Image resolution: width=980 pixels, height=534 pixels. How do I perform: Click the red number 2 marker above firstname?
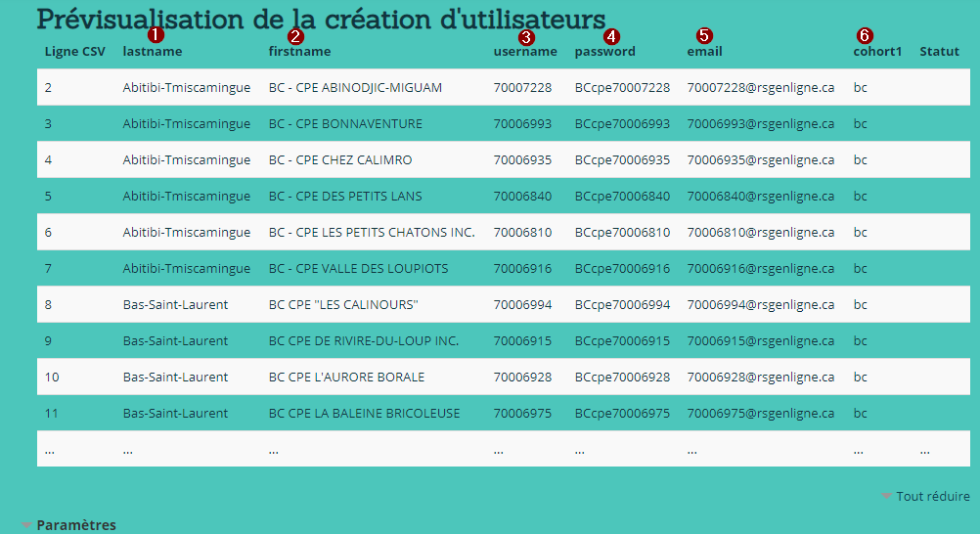(x=294, y=35)
